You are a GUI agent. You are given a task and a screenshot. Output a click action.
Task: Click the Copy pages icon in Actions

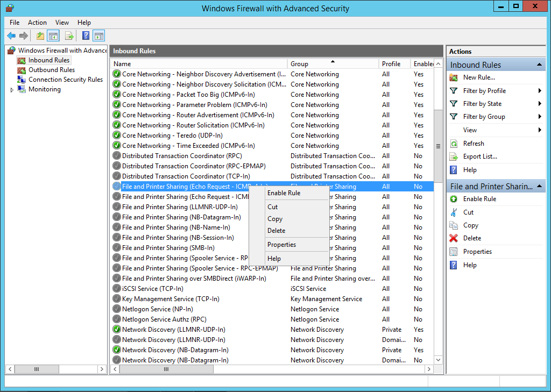point(454,225)
